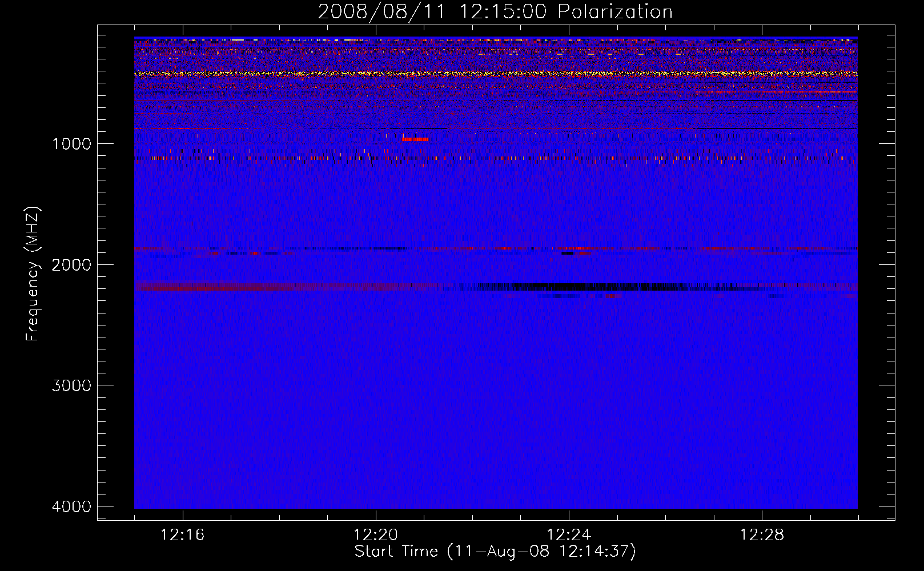
Task: Click the '12:24' time axis label
Action: pyautogui.click(x=568, y=535)
